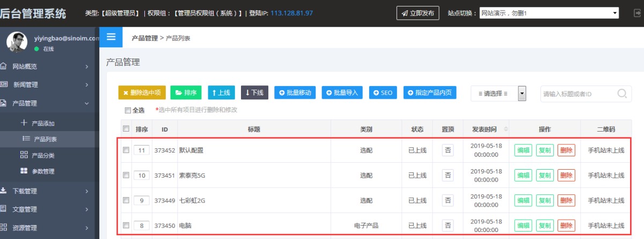
Task: Check the row checkbox for 电脑
Action: (126, 225)
